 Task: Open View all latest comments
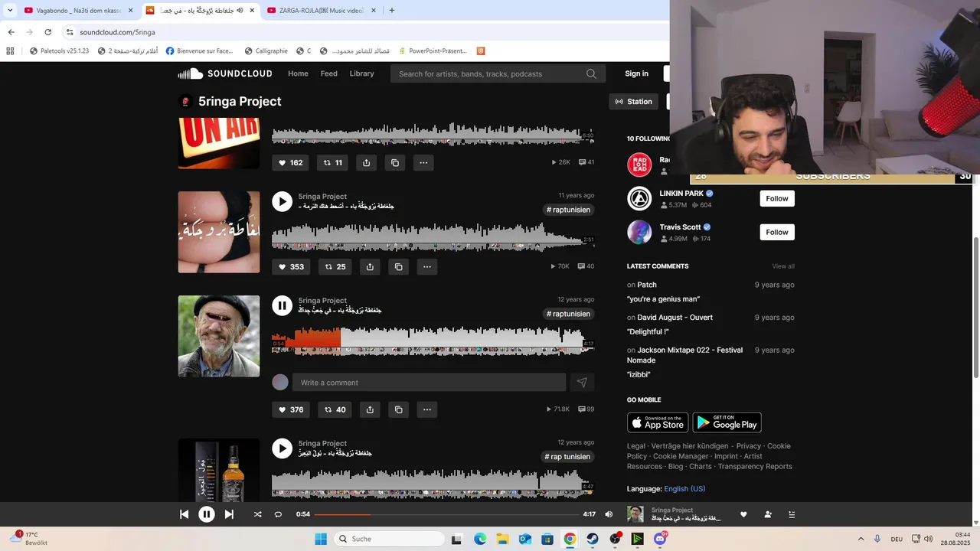(783, 266)
